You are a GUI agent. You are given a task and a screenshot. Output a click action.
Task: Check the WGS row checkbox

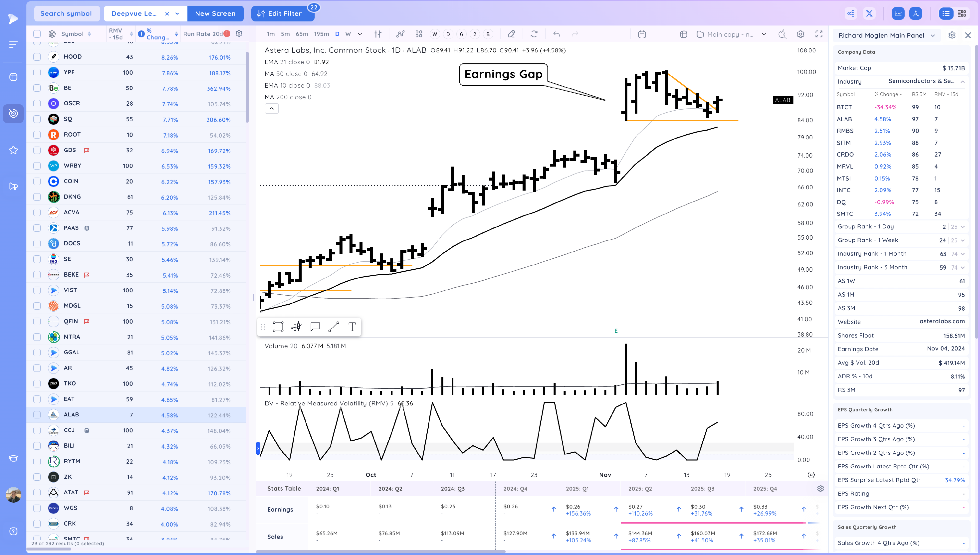tap(37, 508)
